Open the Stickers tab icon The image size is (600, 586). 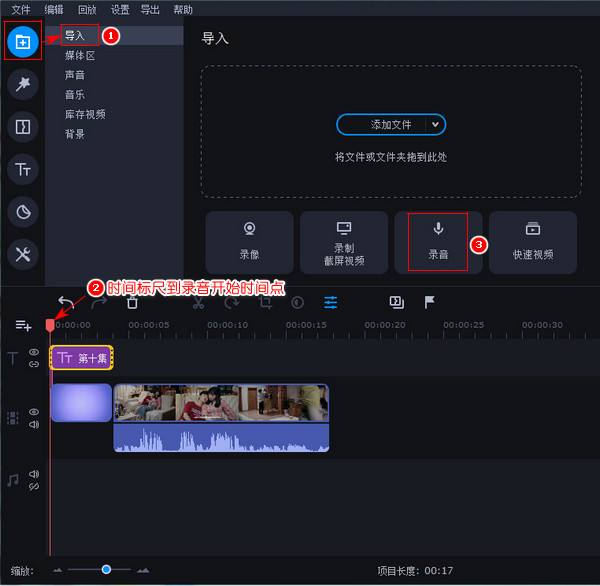(x=23, y=212)
